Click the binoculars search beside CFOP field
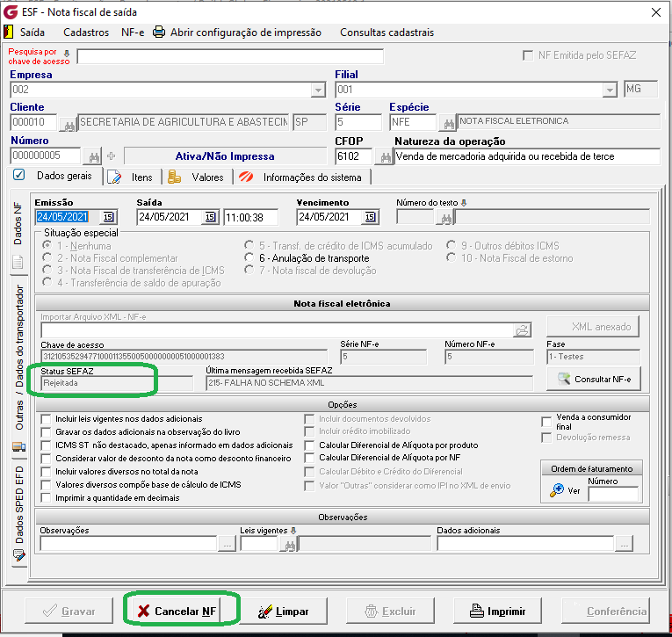The width and height of the screenshot is (672, 637). click(385, 157)
